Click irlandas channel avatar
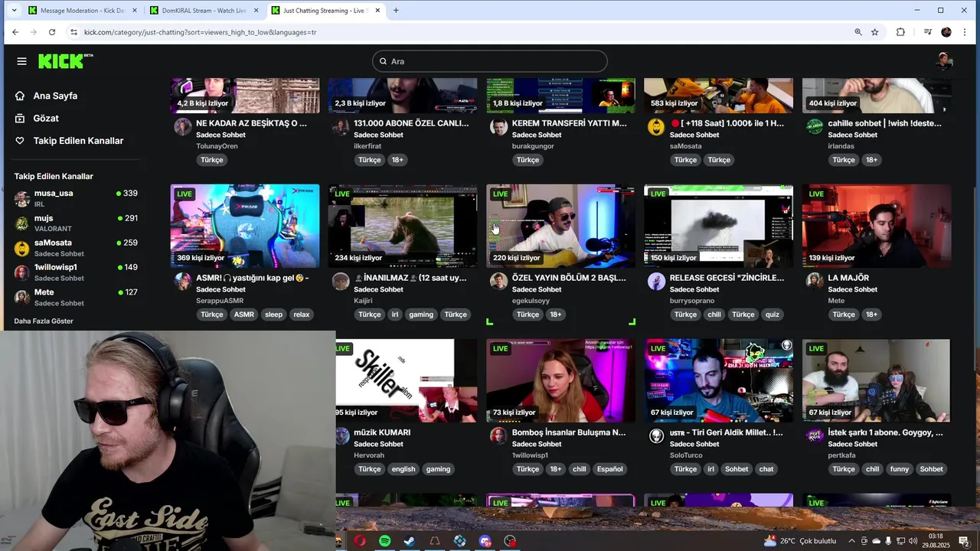 click(x=815, y=127)
